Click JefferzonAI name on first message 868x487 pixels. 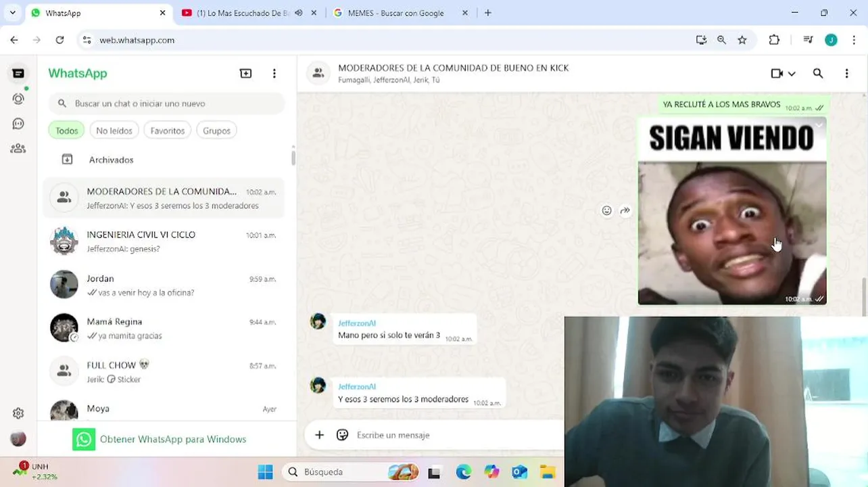tap(357, 323)
